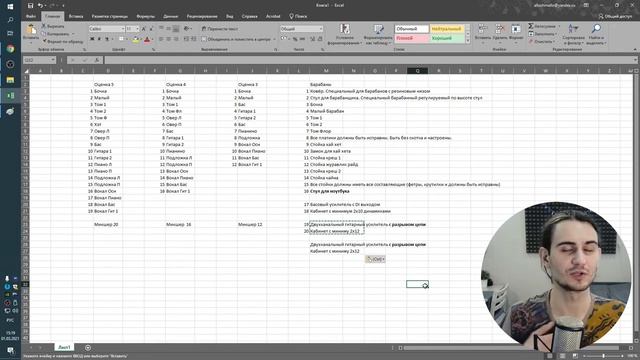The image size is (640, 360).
Task: Decrease font size with the small A
Action: point(151,29)
